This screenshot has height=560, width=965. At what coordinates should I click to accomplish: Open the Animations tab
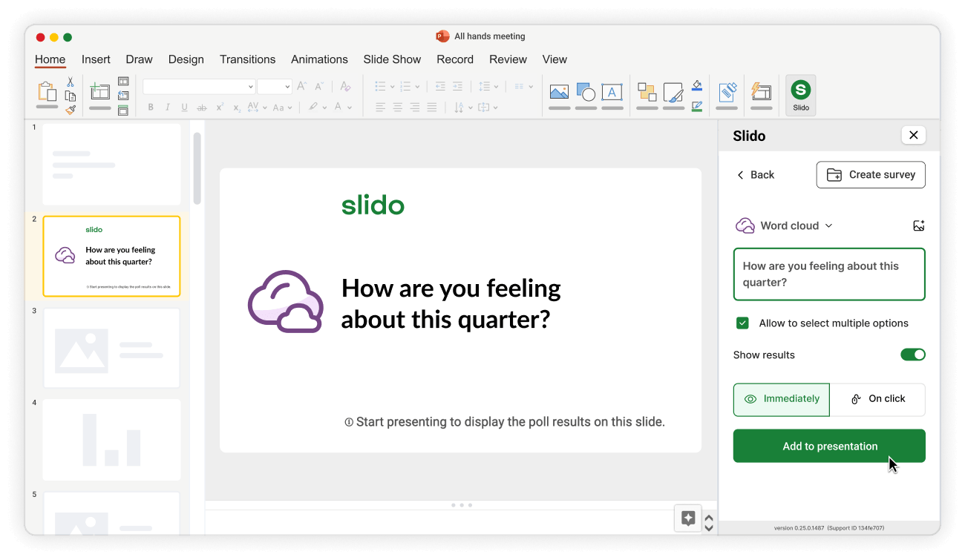(319, 59)
